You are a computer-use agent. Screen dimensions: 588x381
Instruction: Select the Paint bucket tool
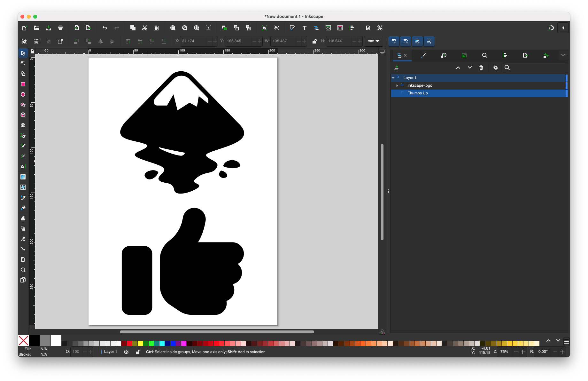[x=23, y=208]
